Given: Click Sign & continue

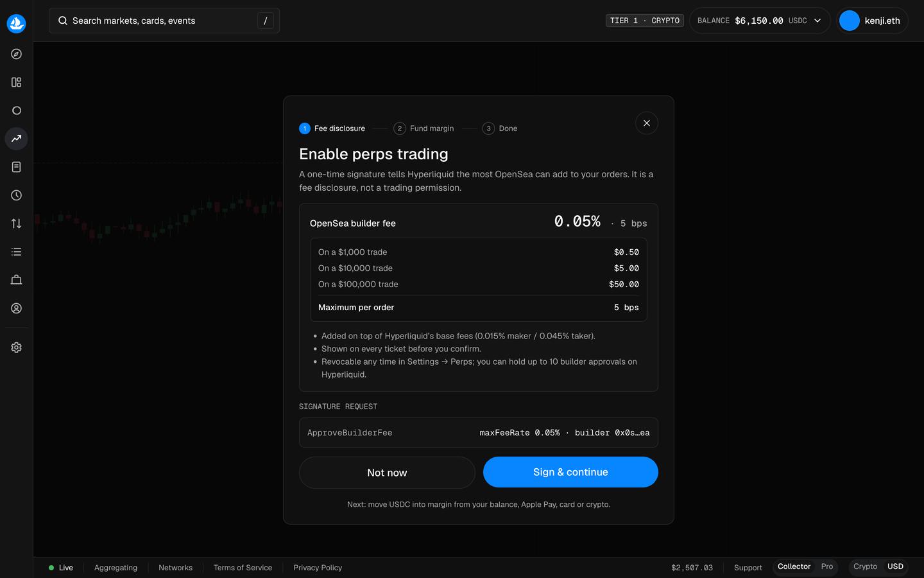Looking at the screenshot, I should pyautogui.click(x=570, y=472).
